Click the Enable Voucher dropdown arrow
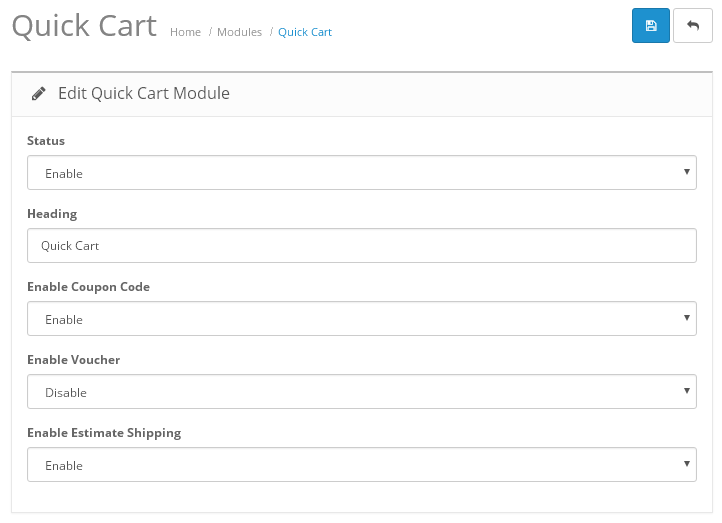 687,390
